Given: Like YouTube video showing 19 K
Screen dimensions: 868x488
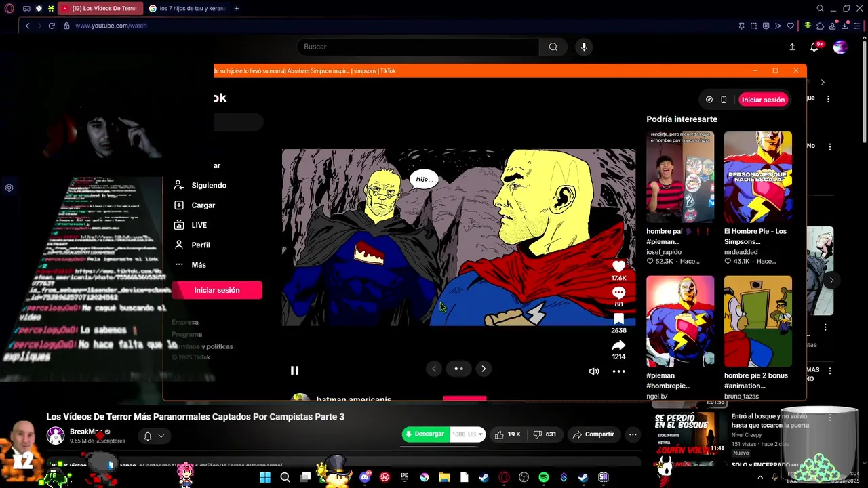Looking at the screenshot, I should click(508, 434).
